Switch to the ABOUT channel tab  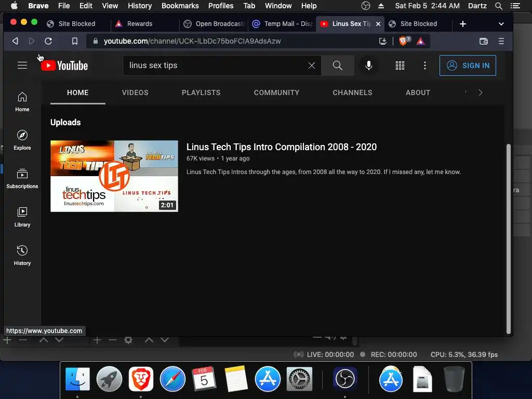point(418,92)
